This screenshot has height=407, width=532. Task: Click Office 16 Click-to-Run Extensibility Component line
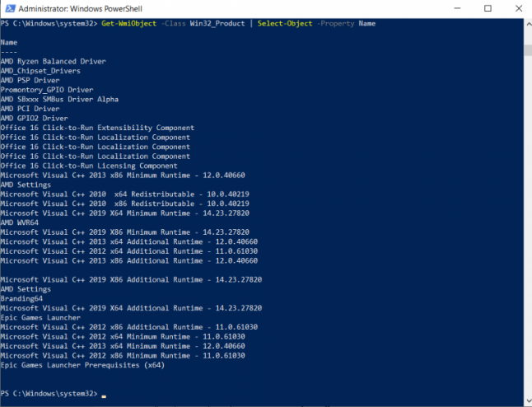(x=97, y=128)
